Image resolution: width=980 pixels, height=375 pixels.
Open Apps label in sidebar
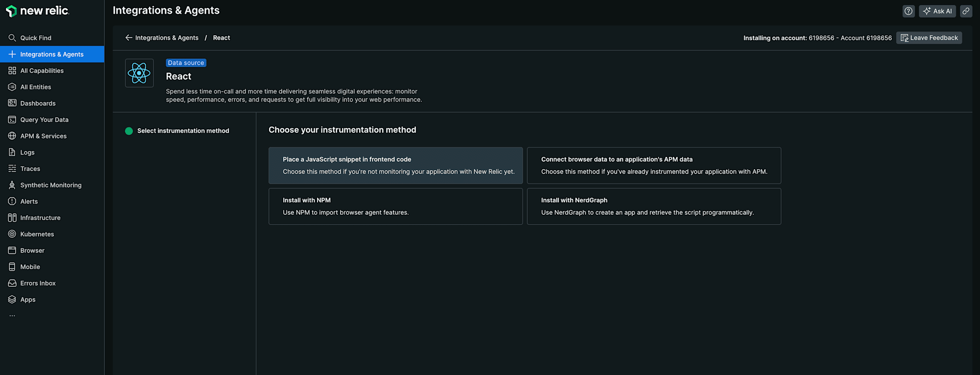28,300
